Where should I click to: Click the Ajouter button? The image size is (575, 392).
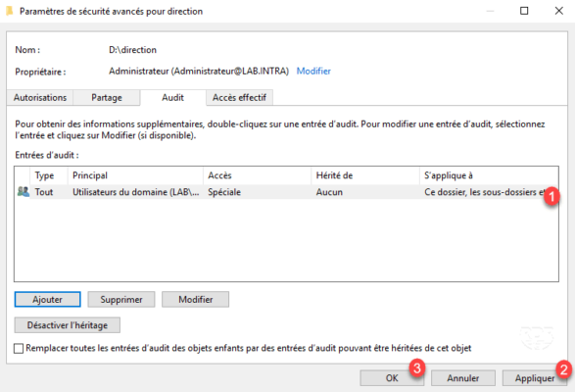(x=48, y=300)
